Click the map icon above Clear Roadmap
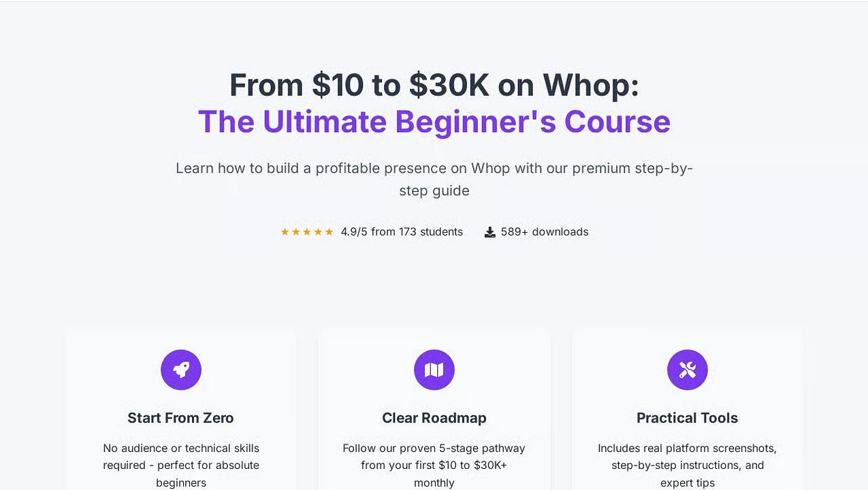The height and width of the screenshot is (490, 868). pos(434,370)
